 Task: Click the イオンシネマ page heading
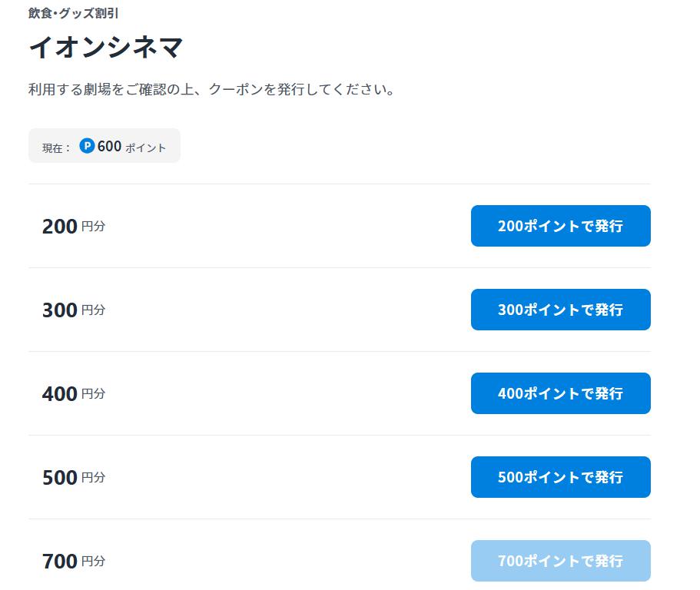[106, 48]
